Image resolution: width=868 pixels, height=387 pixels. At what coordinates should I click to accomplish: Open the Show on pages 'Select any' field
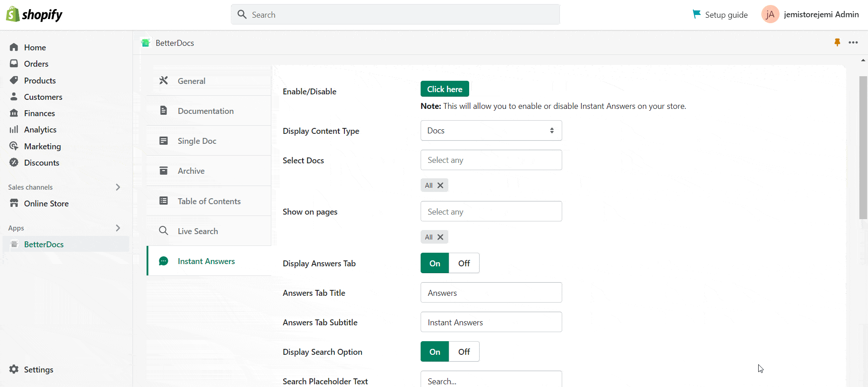coord(491,211)
